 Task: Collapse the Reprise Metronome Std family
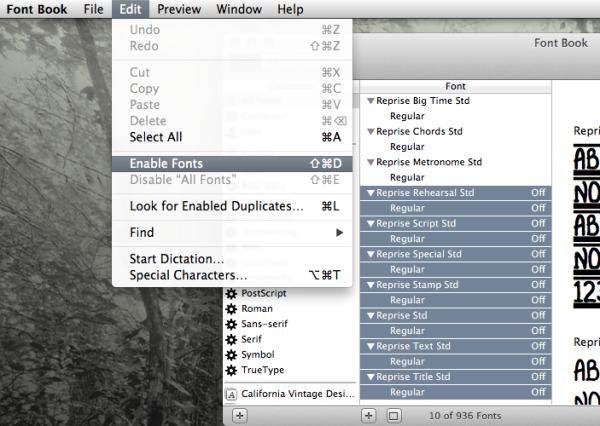pyautogui.click(x=370, y=162)
